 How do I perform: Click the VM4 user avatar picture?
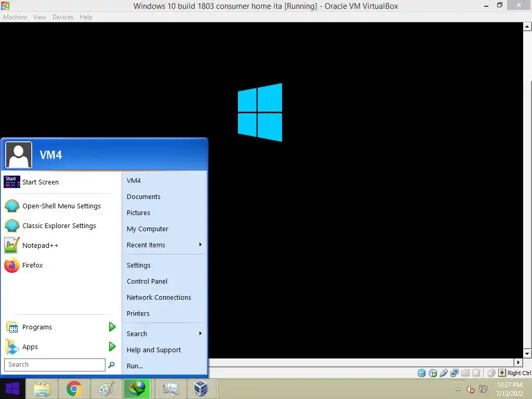[x=19, y=155]
